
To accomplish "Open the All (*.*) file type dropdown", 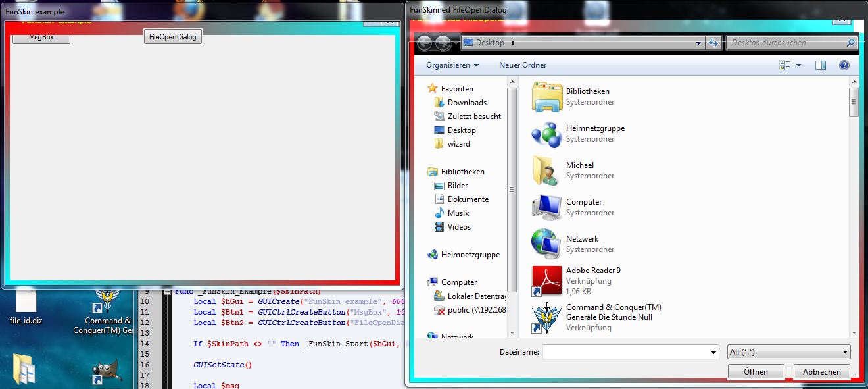I will [788, 352].
